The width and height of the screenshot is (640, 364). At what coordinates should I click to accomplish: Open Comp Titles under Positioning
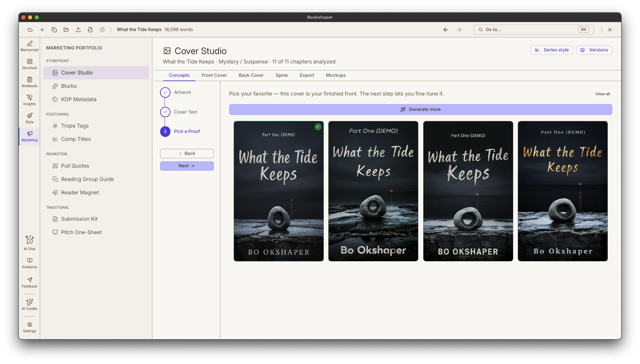tap(96, 139)
